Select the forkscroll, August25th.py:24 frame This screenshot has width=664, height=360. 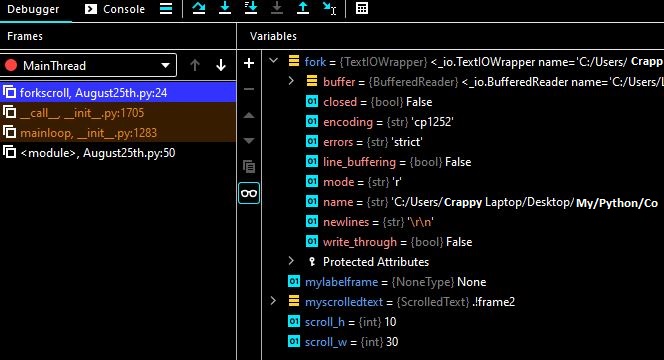tap(118, 93)
